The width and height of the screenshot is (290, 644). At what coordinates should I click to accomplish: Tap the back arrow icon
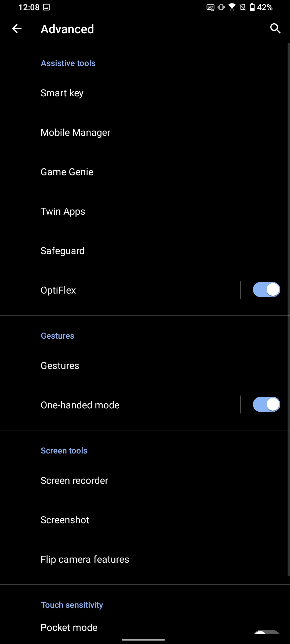pyautogui.click(x=17, y=29)
